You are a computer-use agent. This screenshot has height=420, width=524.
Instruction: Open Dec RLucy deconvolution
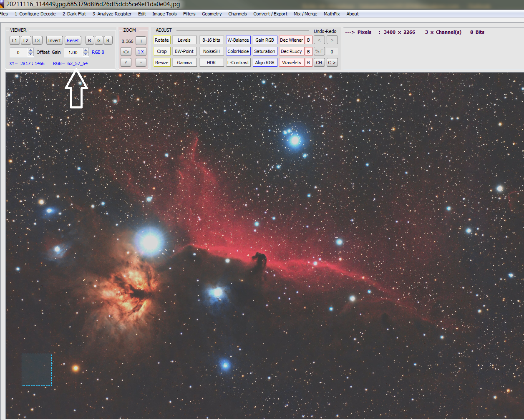(x=292, y=51)
